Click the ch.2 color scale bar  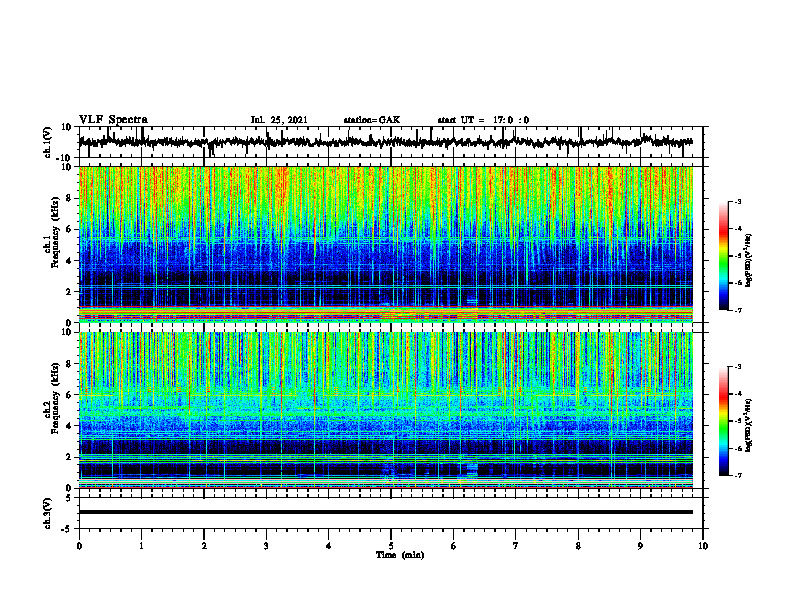pyautogui.click(x=723, y=421)
